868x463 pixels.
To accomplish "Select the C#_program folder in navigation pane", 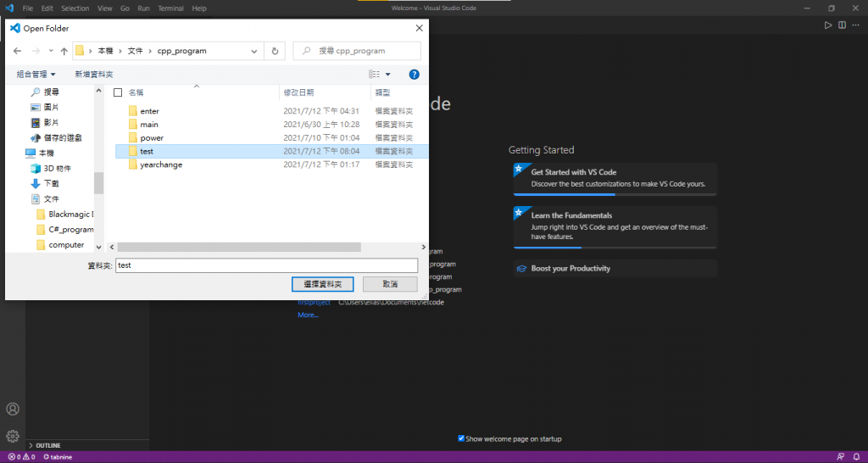I will 64,229.
